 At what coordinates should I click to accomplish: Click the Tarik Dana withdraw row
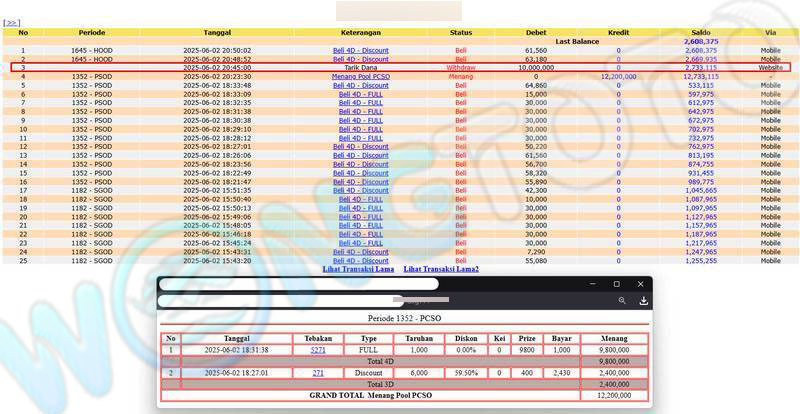pos(360,67)
